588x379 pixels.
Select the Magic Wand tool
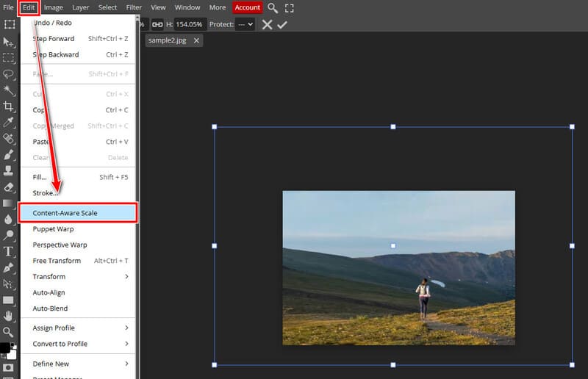(8, 90)
